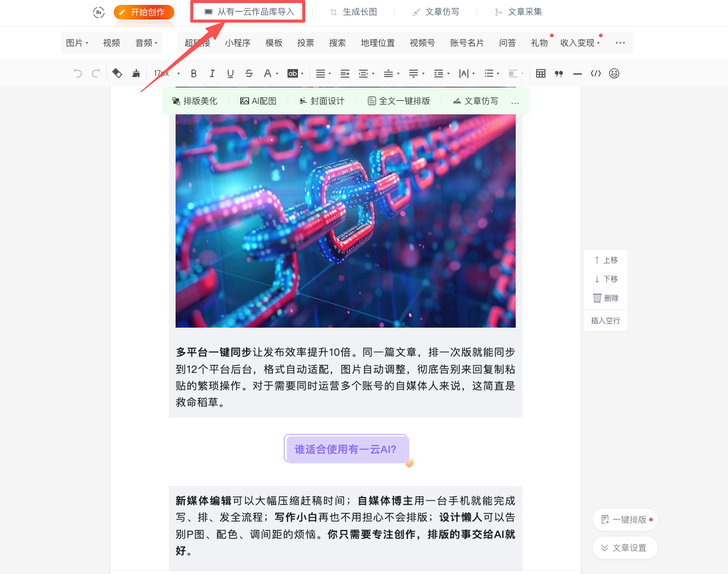Click the 开始创作 orange button
The height and width of the screenshot is (574, 728).
(x=144, y=12)
